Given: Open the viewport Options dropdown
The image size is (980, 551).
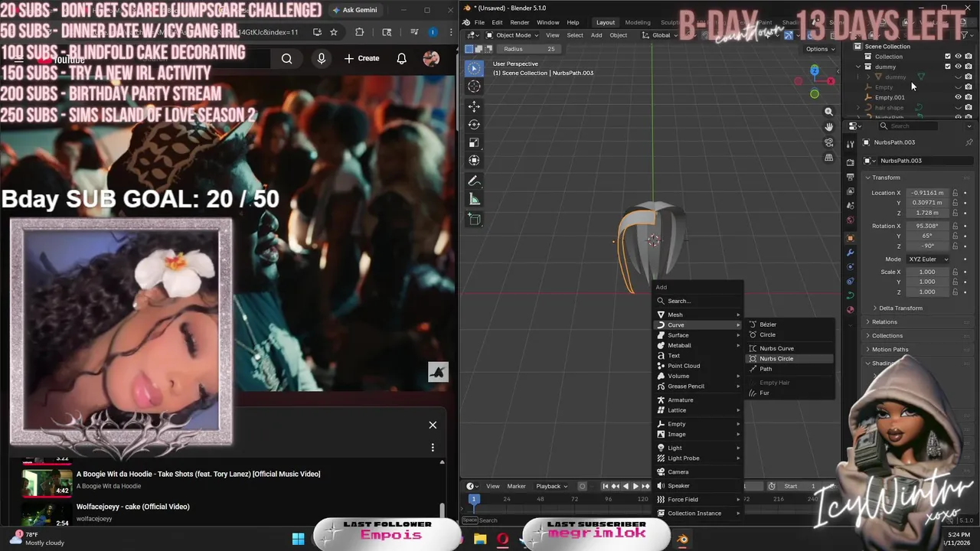Looking at the screenshot, I should 820,49.
